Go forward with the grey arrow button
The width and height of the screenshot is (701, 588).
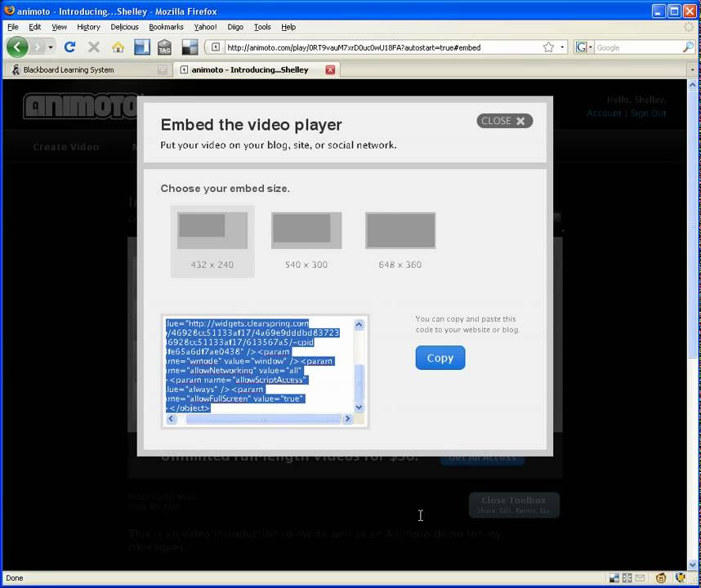38,47
